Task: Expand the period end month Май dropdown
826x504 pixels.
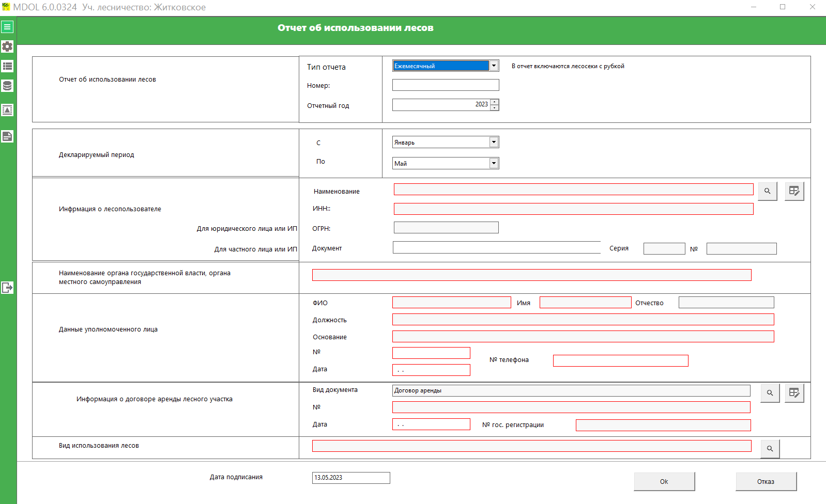Action: click(x=494, y=163)
